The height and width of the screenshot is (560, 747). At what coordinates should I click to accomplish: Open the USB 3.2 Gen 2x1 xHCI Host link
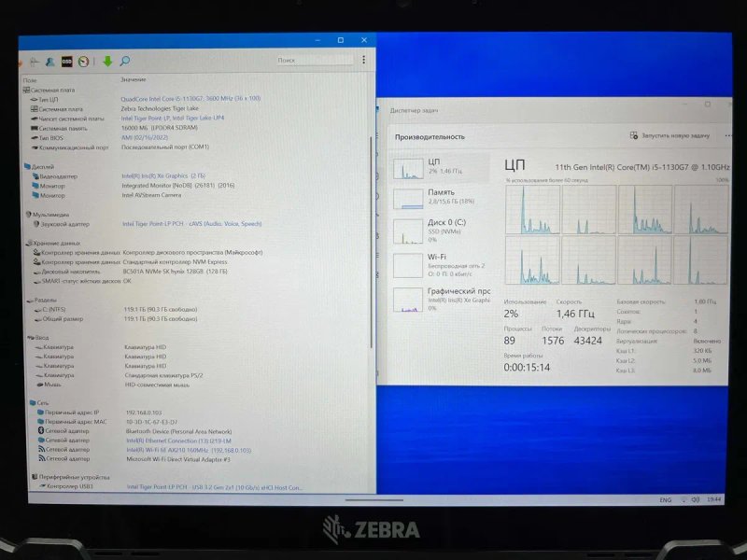tap(215, 487)
